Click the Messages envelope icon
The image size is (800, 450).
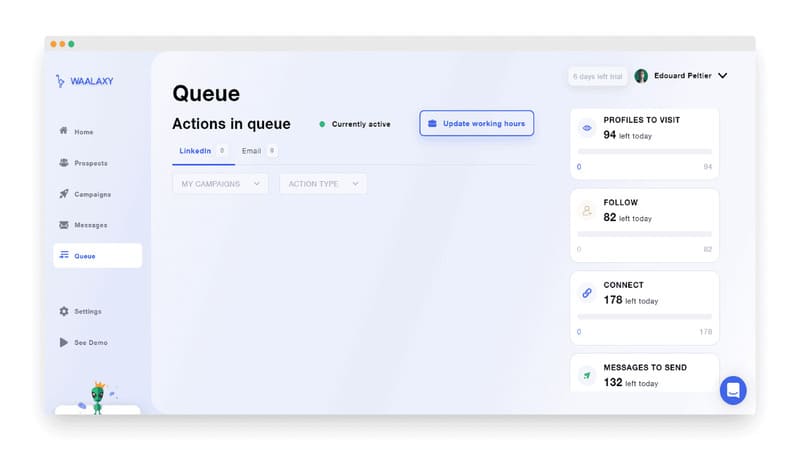coord(64,224)
